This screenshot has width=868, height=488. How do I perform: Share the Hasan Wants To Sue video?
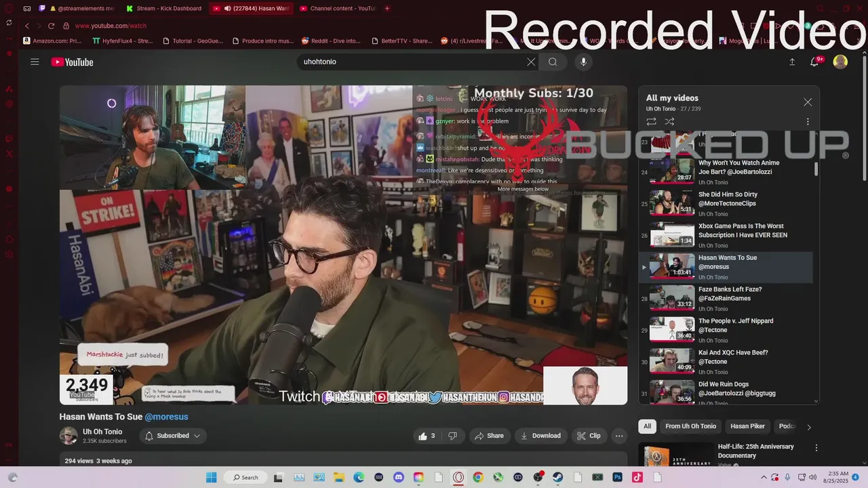[x=490, y=436]
